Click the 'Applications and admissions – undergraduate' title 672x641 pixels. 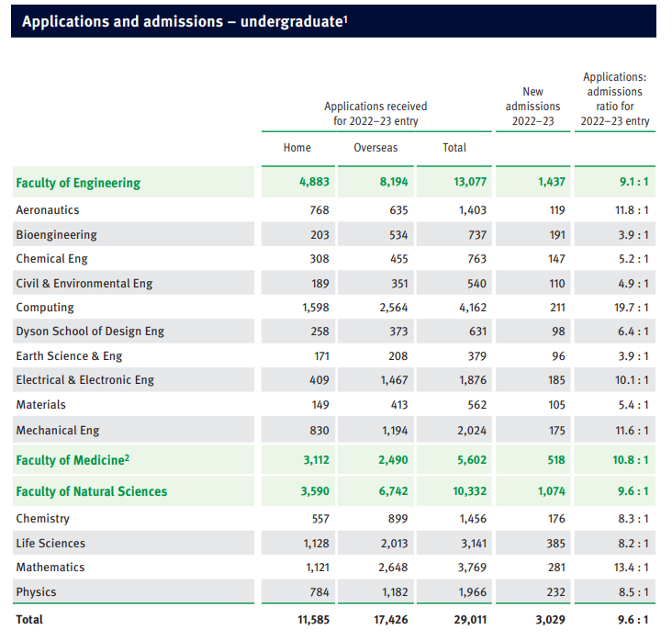(185, 22)
